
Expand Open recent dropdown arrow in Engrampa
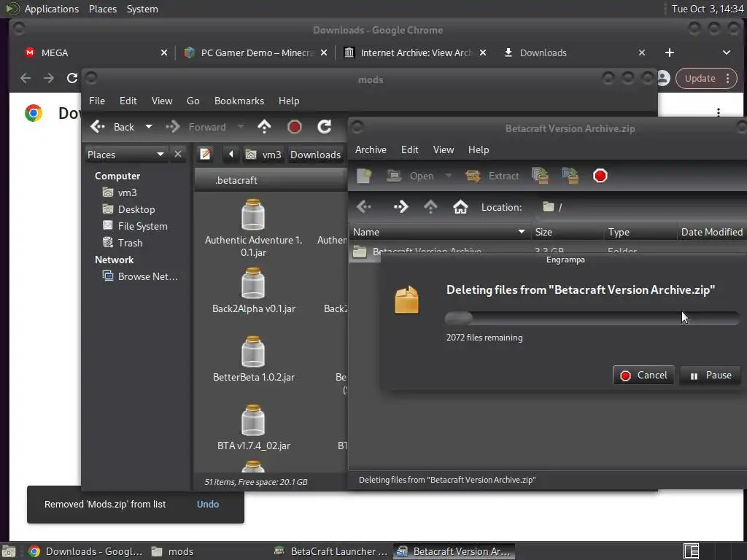click(449, 176)
